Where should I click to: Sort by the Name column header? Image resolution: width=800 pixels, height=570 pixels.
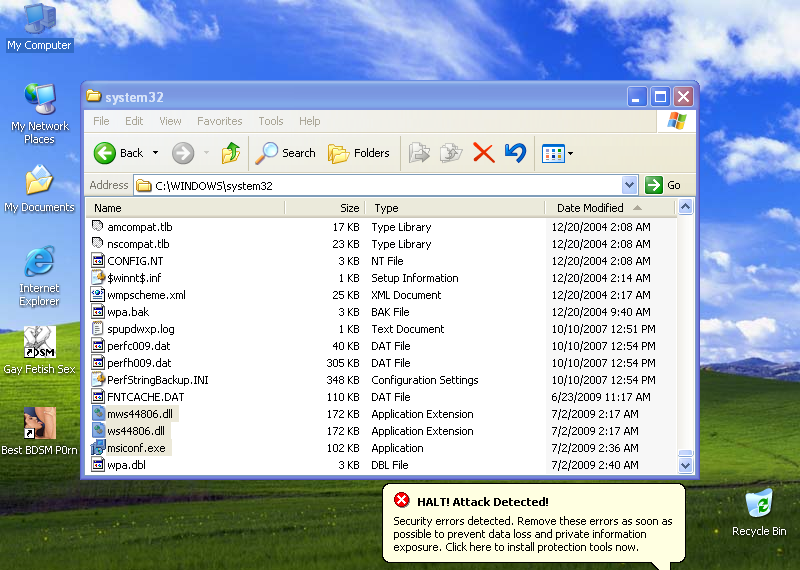[186, 208]
